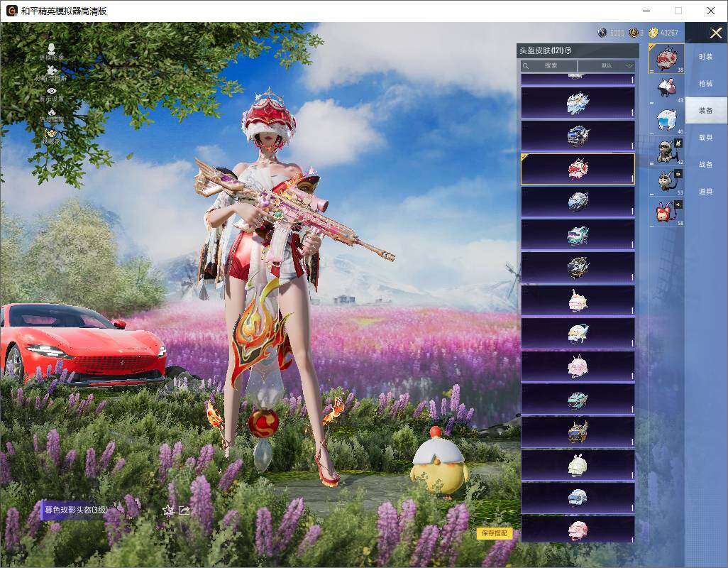Close the wardrobe with the white X
Image resolution: width=728 pixels, height=568 pixels.
(715, 33)
